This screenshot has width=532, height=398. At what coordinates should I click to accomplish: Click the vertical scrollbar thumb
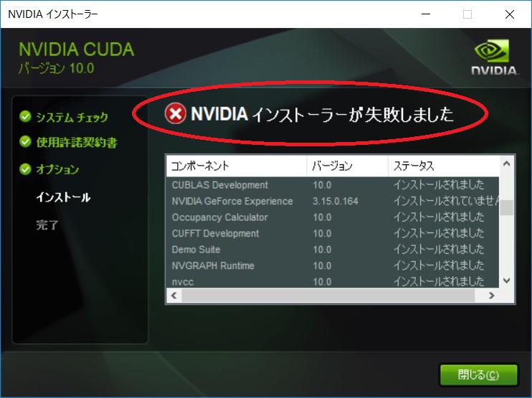pos(507,207)
